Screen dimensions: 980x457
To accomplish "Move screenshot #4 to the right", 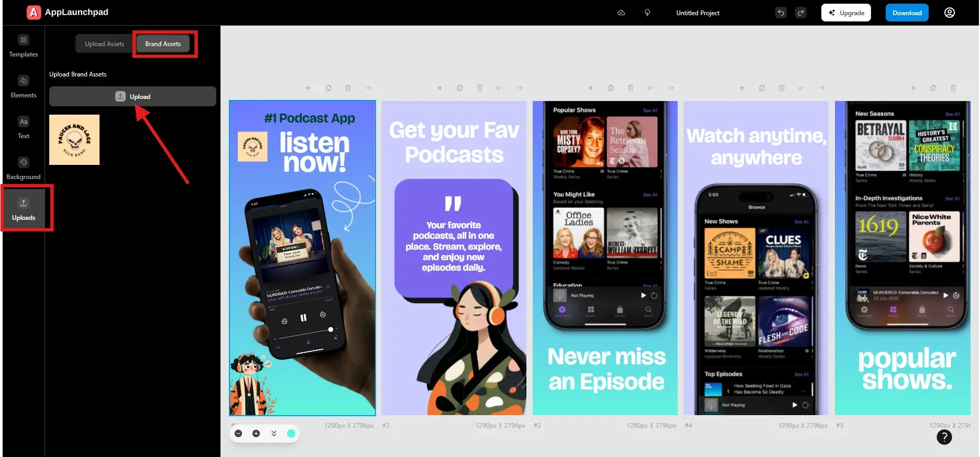I will tap(822, 88).
